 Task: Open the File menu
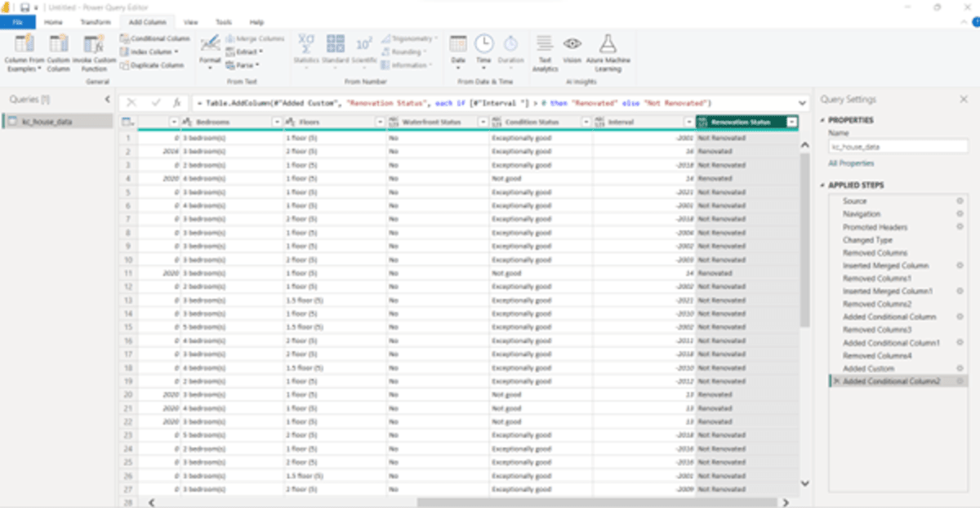pyautogui.click(x=16, y=22)
